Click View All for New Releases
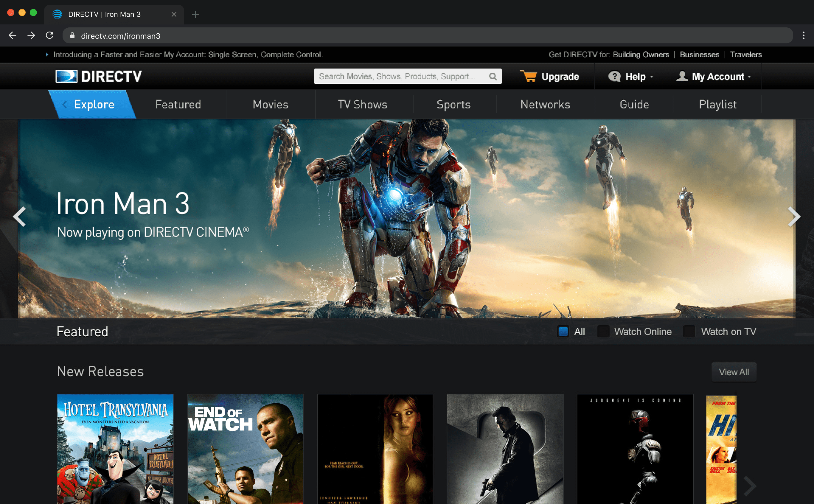This screenshot has width=814, height=504. click(734, 372)
